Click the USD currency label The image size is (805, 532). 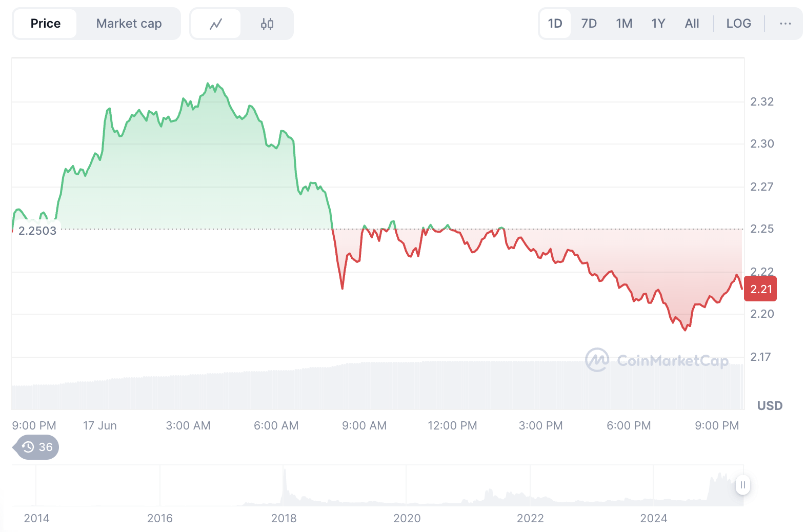[770, 406]
